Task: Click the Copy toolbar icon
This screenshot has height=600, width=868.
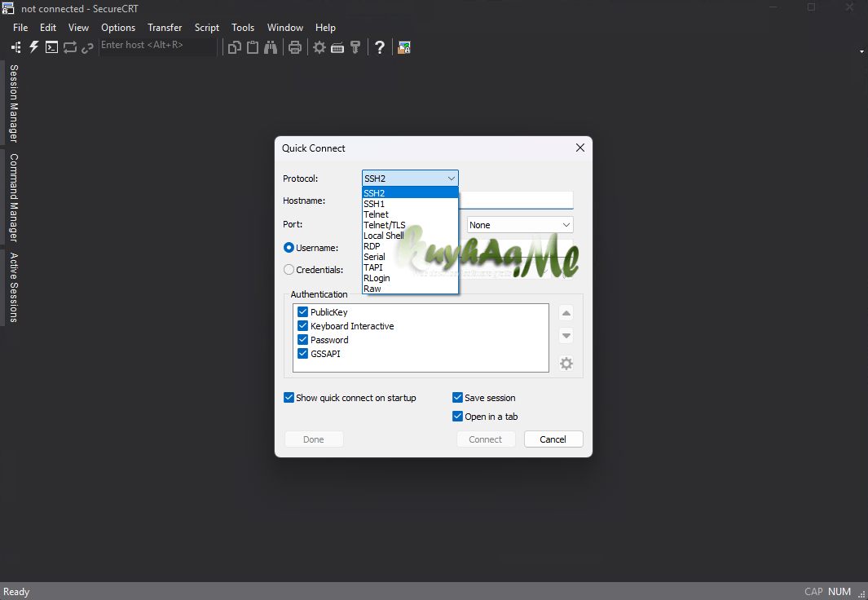Action: 235,47
